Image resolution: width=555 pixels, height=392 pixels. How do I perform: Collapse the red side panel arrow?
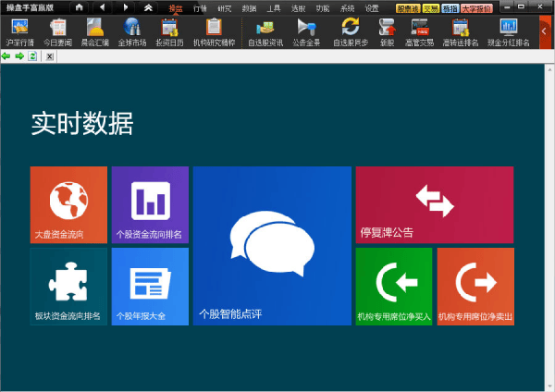click(x=546, y=31)
